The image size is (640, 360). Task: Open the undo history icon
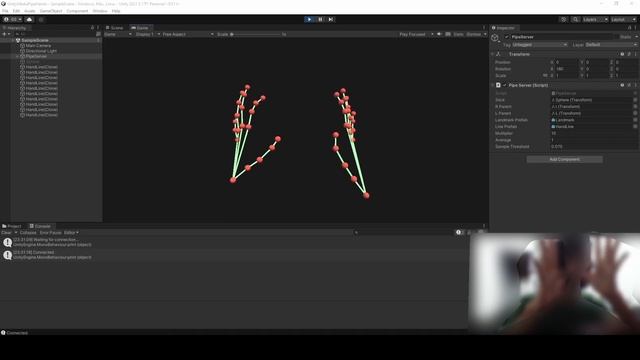point(564,19)
